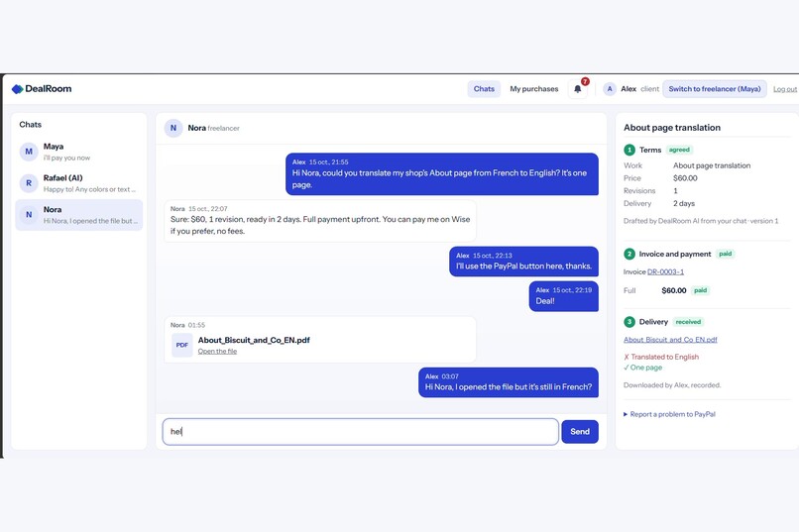Expand Report a problem to PayPal
This screenshot has width=799, height=532.
669,414
